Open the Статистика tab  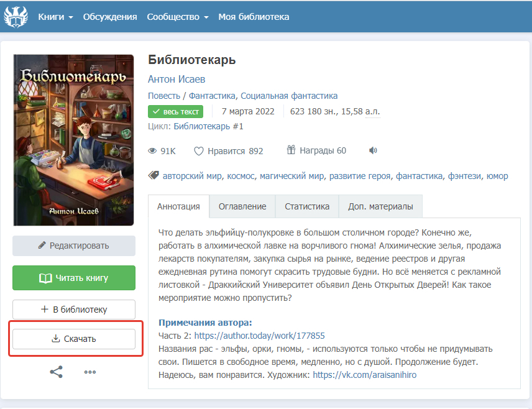coord(307,206)
